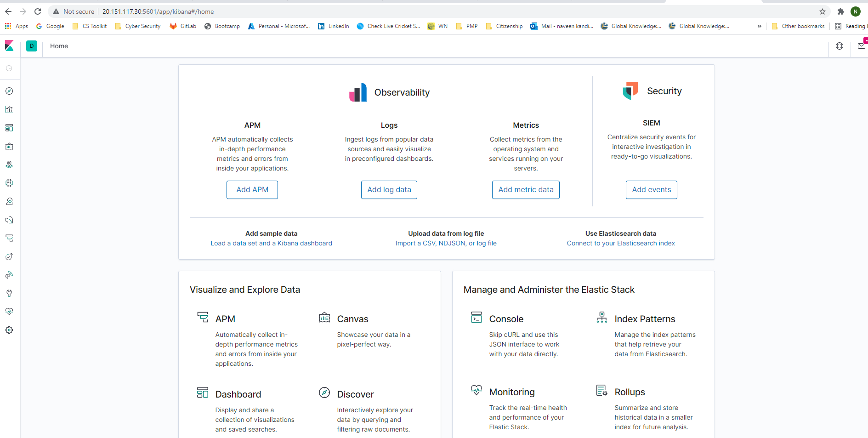Open Dev Tools via the wrench icon
Screen dimensions: 868x438
coord(9,293)
